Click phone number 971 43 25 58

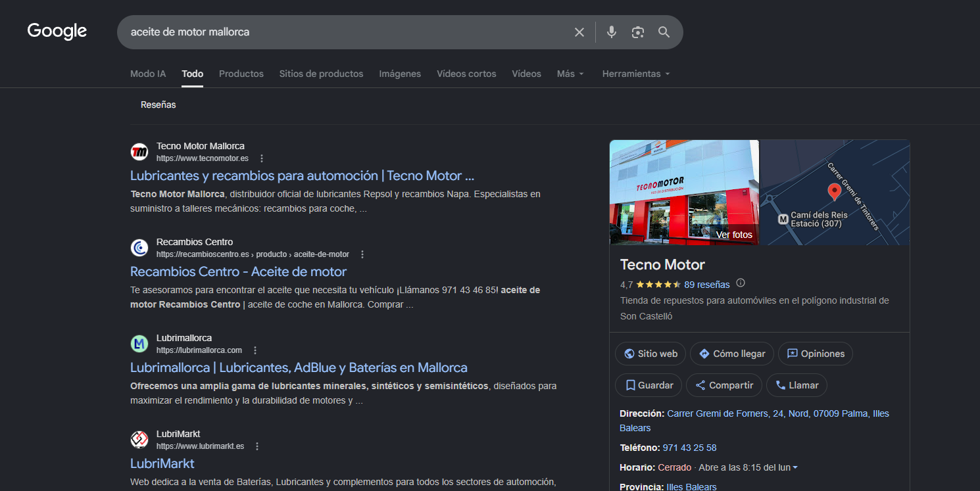(x=689, y=448)
